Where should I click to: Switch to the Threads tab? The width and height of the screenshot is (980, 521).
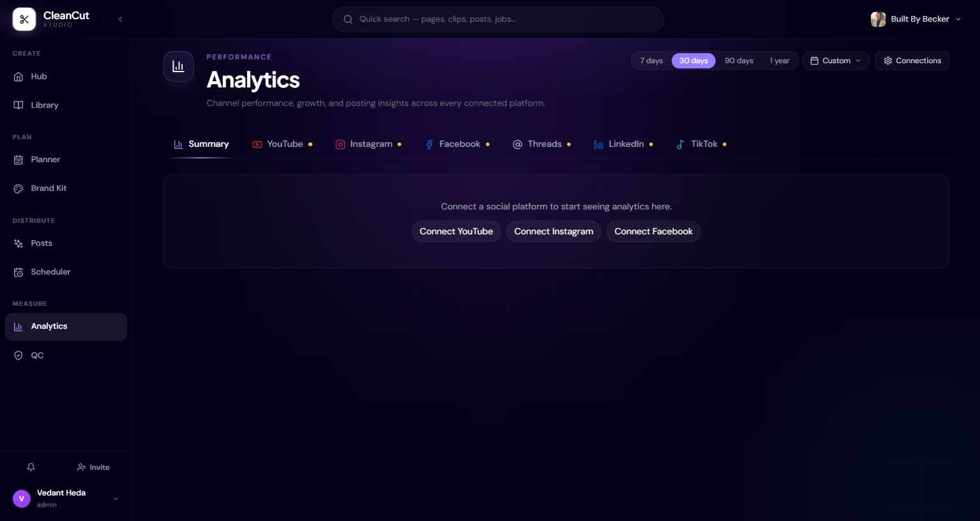[542, 144]
